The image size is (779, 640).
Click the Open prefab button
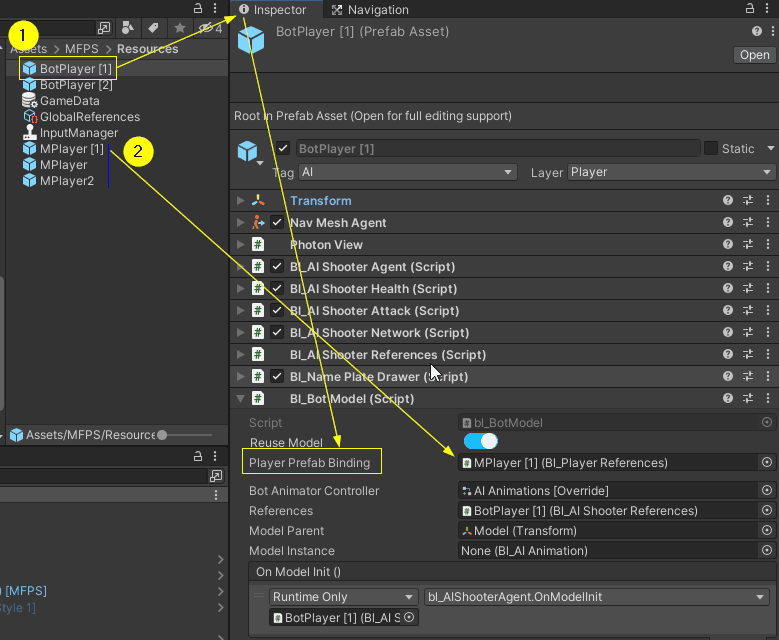click(x=753, y=55)
